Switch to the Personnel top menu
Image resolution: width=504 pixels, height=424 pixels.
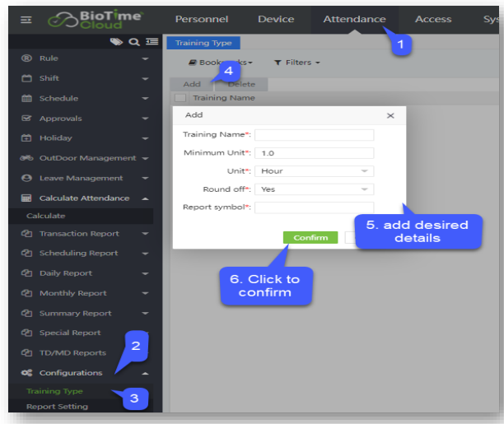pyautogui.click(x=203, y=19)
